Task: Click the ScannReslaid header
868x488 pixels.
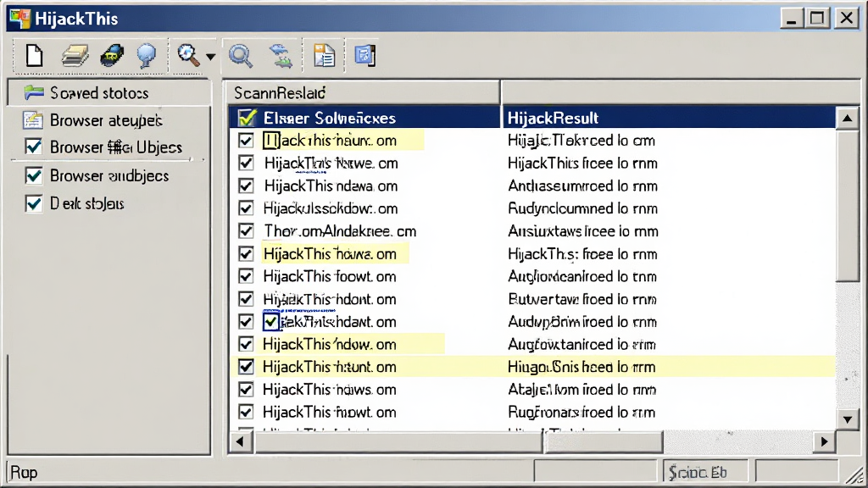Action: (362, 92)
